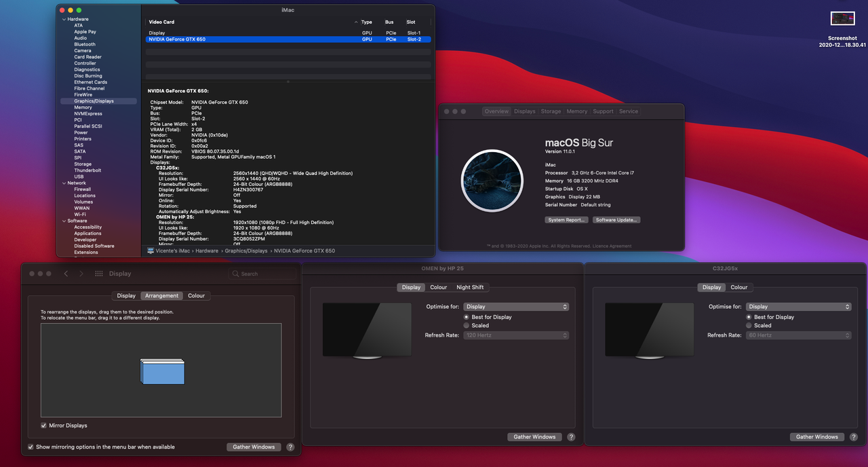
Task: Open the Night Shift tab in OMEN window
Action: point(470,287)
